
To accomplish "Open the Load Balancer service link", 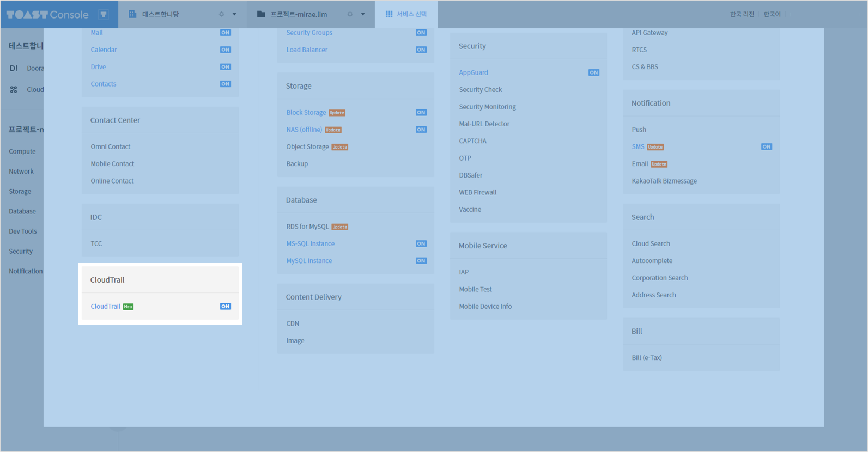I will 307,50.
